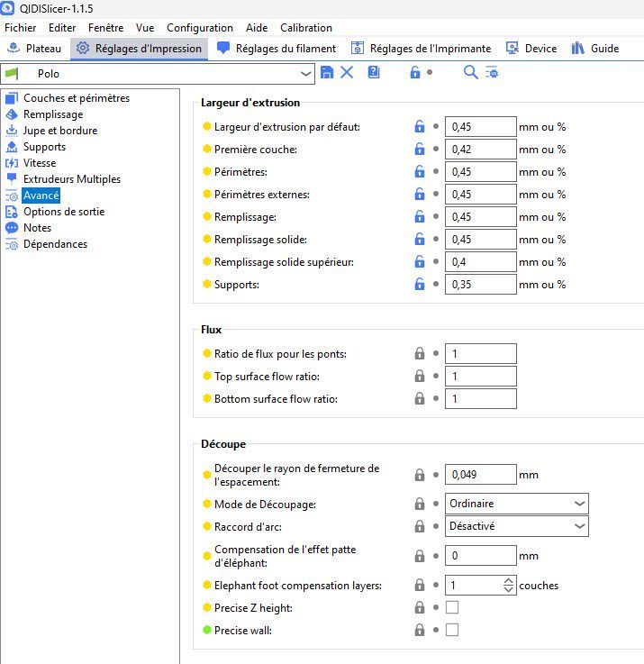Click Top surface flow ratio field
Screen dimensions: 644x664
coord(481,376)
